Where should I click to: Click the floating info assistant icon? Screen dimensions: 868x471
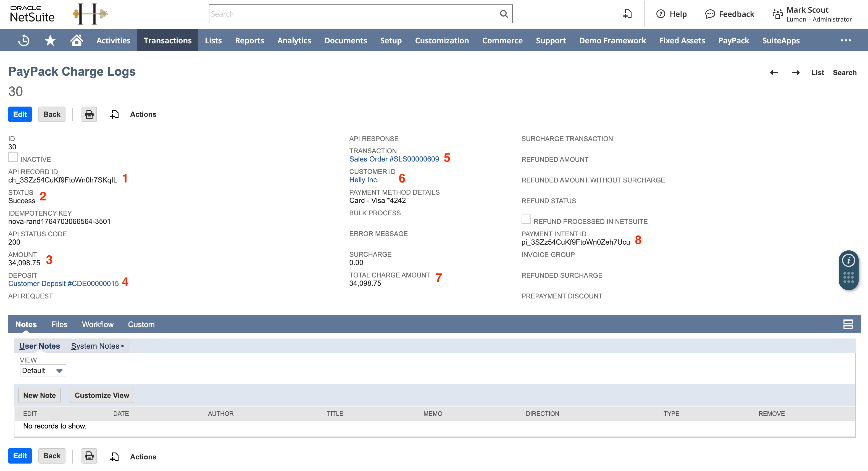coord(848,261)
